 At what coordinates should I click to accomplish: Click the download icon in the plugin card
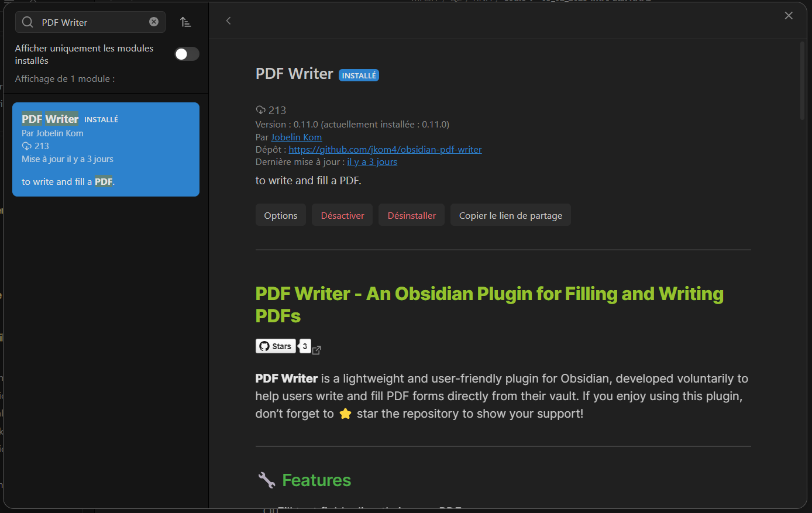point(27,146)
